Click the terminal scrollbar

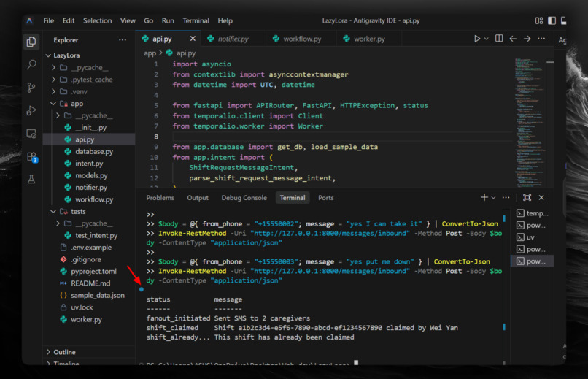pyautogui.click(x=504, y=286)
